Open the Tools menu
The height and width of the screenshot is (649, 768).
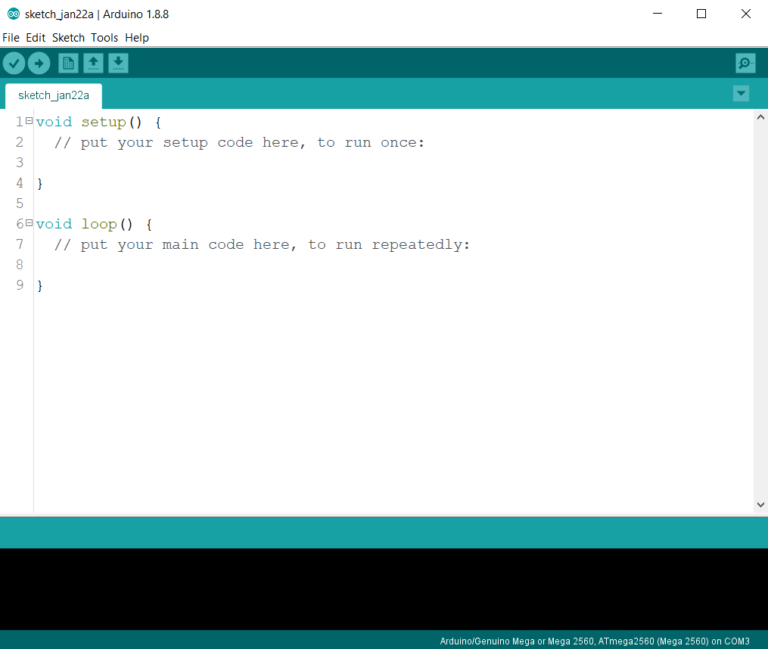coord(104,38)
